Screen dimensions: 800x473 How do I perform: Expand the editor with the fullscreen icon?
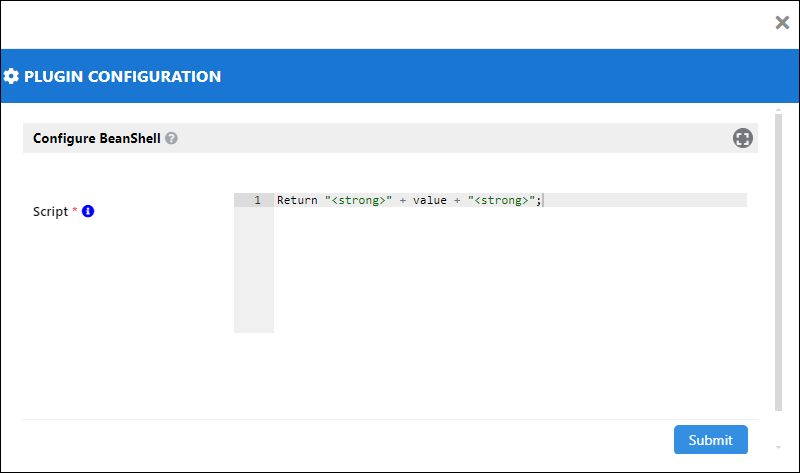pos(742,138)
